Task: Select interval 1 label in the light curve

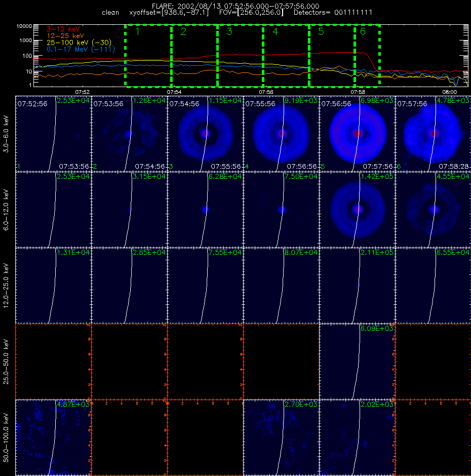Action: click(x=138, y=31)
